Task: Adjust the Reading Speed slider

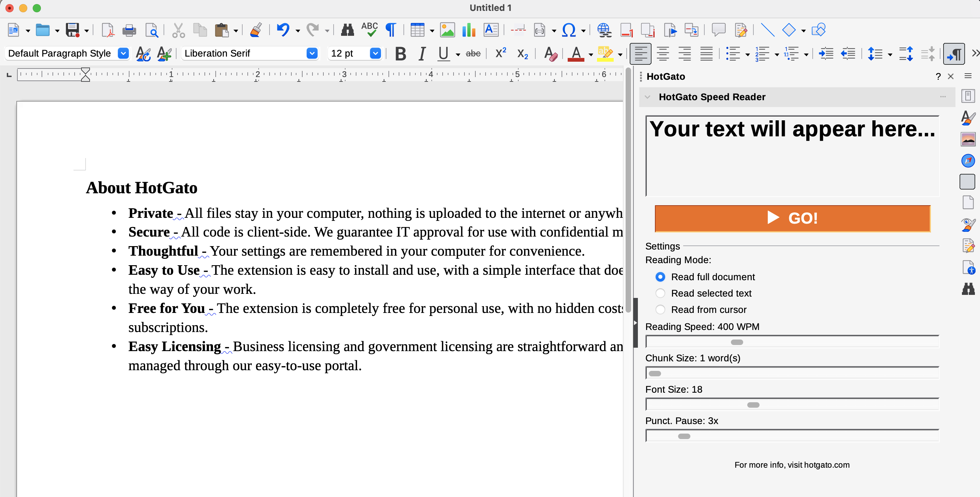Action: tap(793, 342)
